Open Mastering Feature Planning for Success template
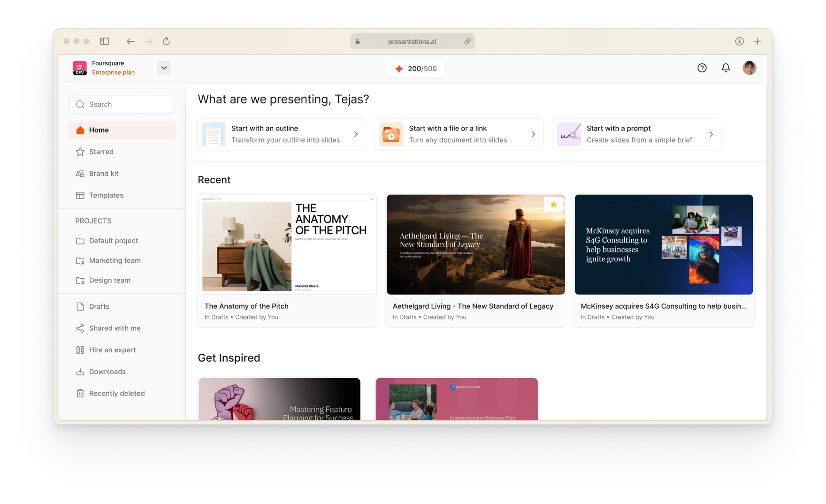 [280, 399]
